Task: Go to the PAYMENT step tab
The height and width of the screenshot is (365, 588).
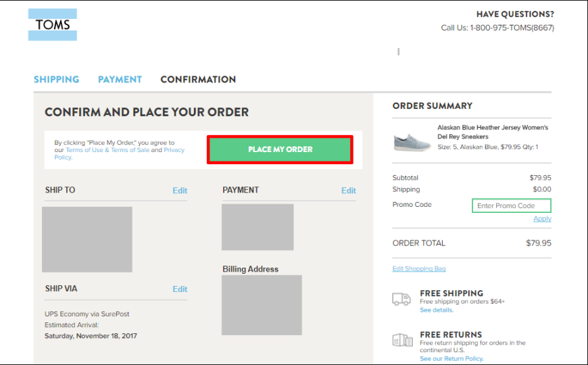Action: tap(120, 80)
